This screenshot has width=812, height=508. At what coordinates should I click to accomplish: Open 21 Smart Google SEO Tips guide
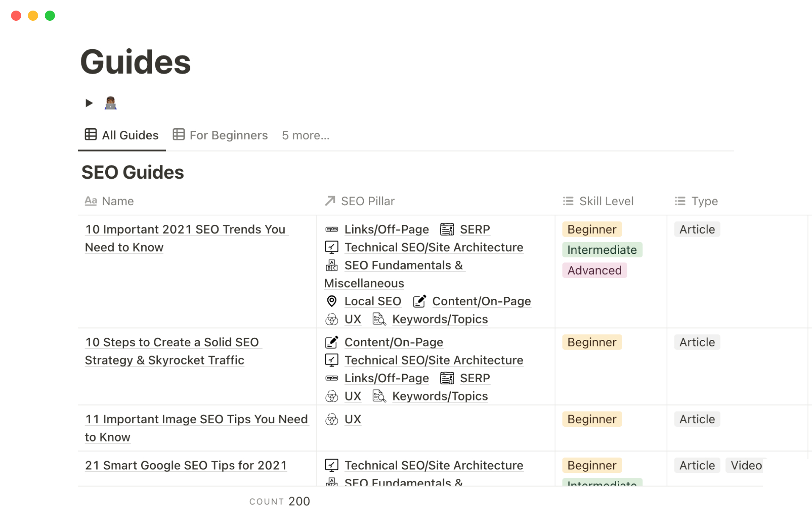point(186,465)
